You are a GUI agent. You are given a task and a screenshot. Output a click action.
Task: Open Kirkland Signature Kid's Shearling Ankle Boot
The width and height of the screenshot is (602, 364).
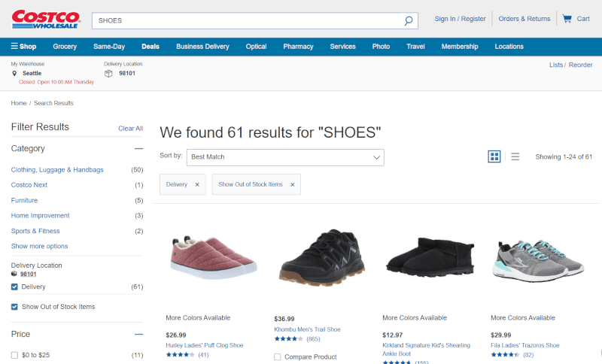pos(426,350)
